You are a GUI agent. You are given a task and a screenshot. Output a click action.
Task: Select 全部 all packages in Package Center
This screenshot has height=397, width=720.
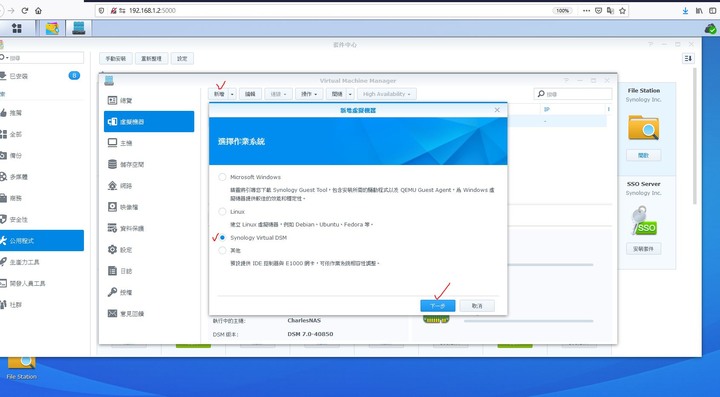[x=42, y=134]
